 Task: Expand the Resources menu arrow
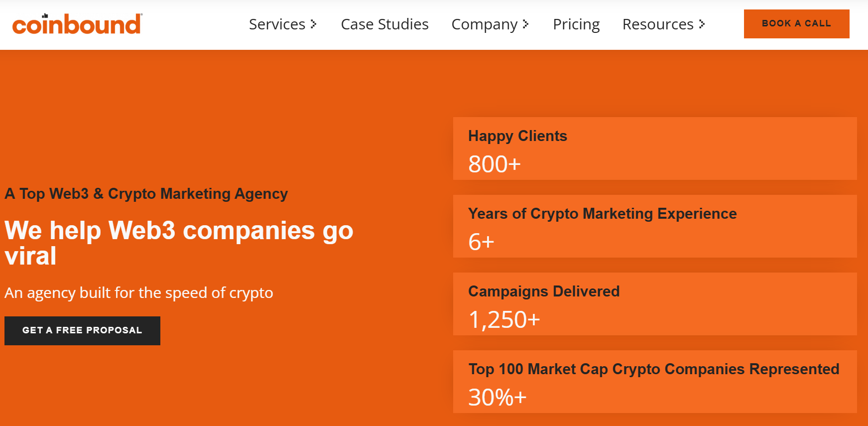coord(702,24)
